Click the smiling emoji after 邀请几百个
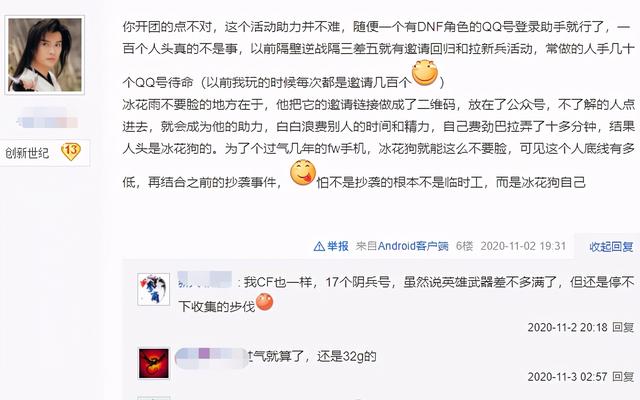 pos(424,73)
